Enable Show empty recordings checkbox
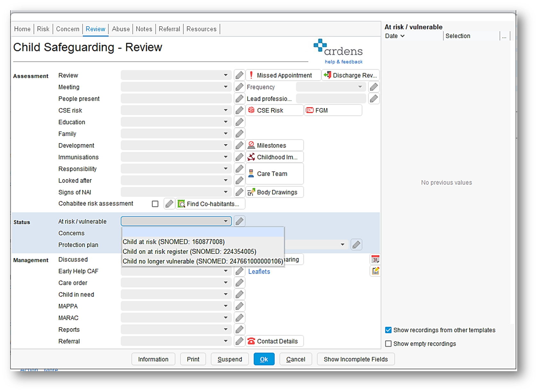 point(388,344)
